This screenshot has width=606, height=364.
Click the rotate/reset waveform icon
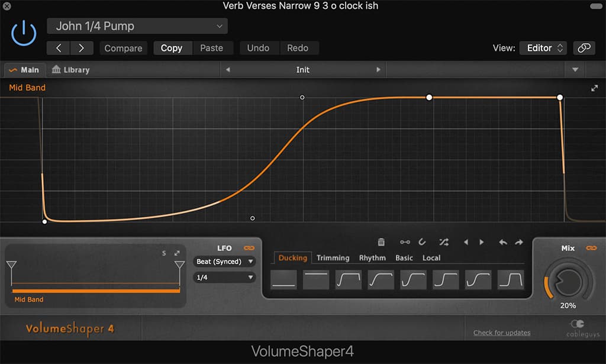(x=422, y=242)
